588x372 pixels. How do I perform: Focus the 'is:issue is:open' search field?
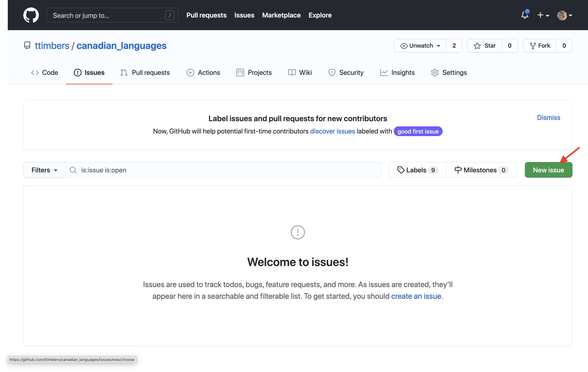click(223, 170)
